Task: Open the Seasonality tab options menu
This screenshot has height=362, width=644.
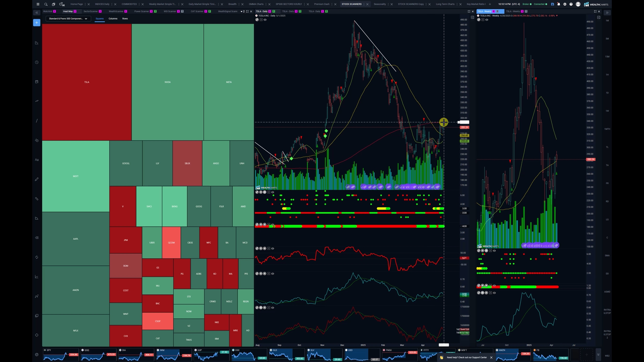Action: tap(388, 4)
